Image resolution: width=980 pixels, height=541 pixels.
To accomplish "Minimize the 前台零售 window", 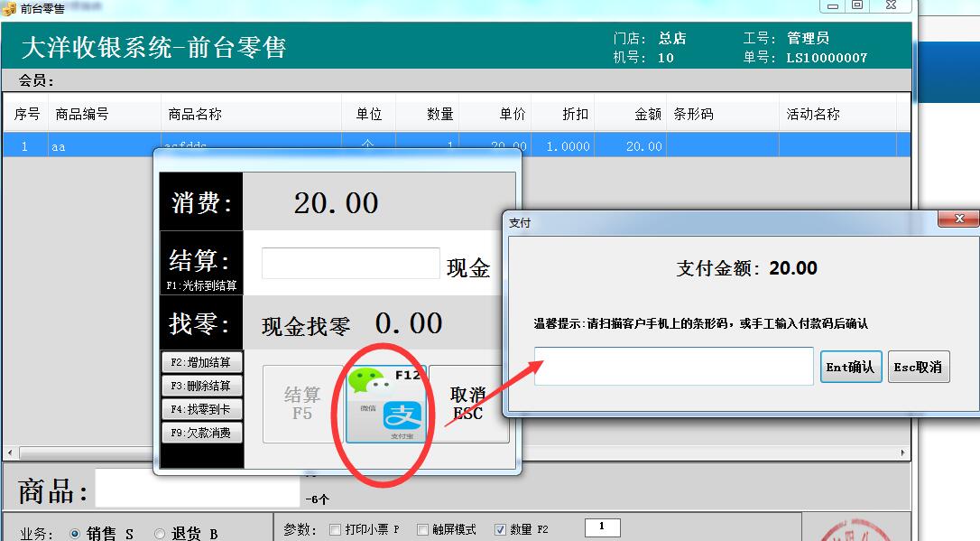I will tap(833, 5).
